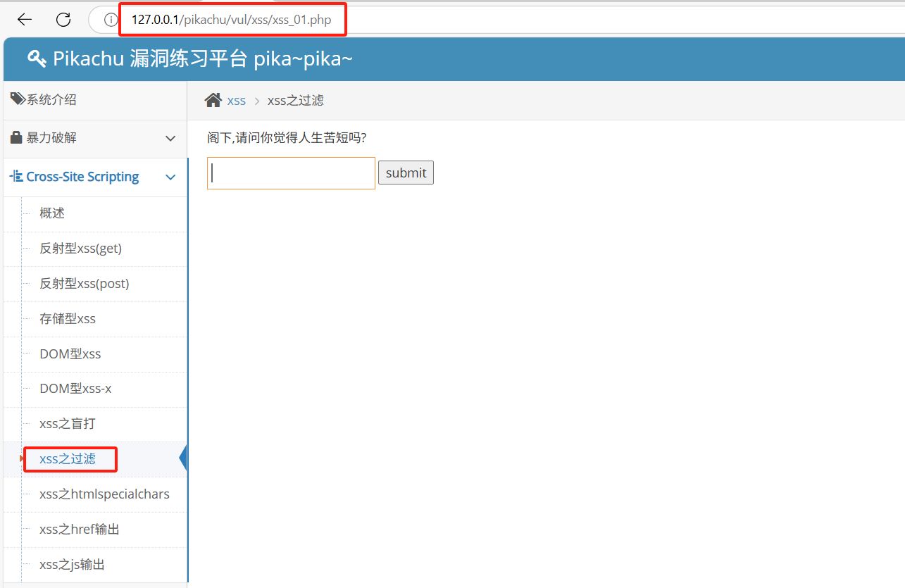The width and height of the screenshot is (905, 588).
Task: Collapse the Cross-Site Scripting chevron
Action: 170,177
